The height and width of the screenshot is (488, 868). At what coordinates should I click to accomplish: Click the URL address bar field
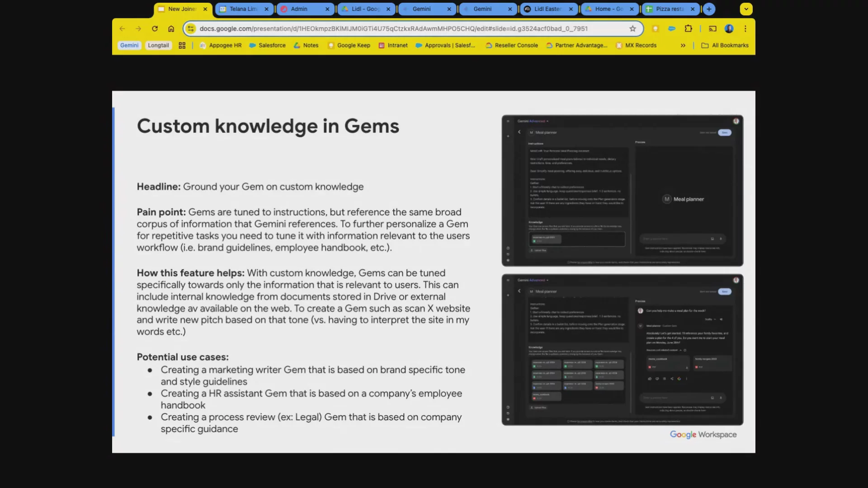point(393,28)
